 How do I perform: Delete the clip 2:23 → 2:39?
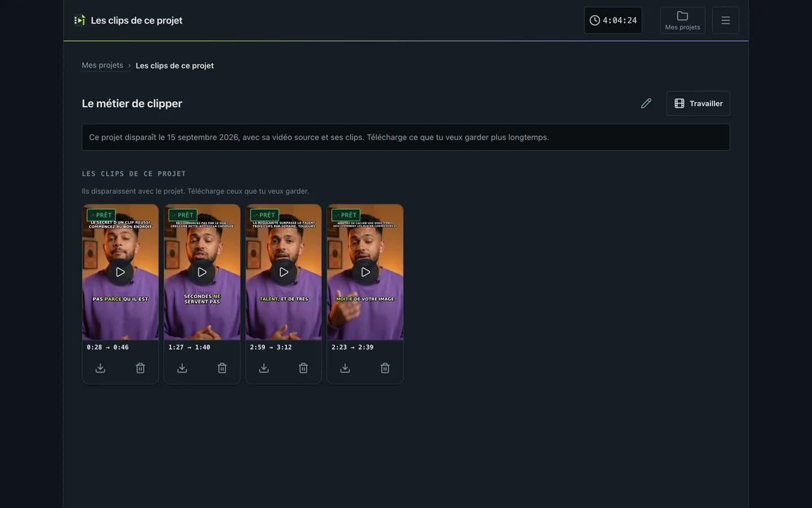click(x=385, y=368)
